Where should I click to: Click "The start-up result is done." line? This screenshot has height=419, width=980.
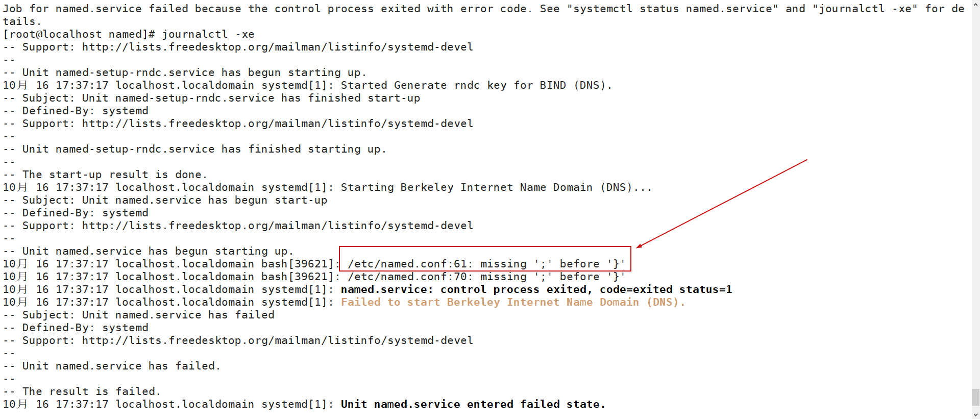pyautogui.click(x=114, y=175)
